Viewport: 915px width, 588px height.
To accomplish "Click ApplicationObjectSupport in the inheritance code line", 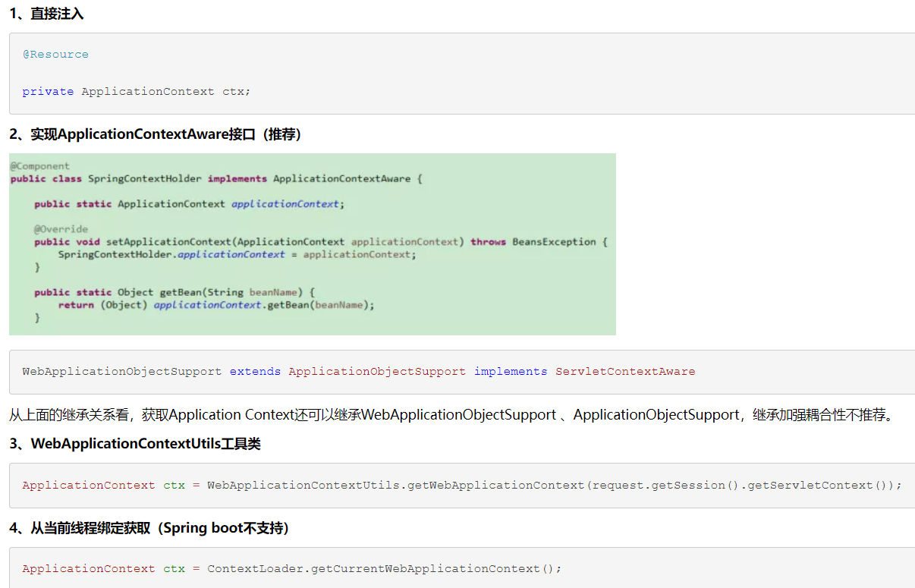I will [x=377, y=372].
